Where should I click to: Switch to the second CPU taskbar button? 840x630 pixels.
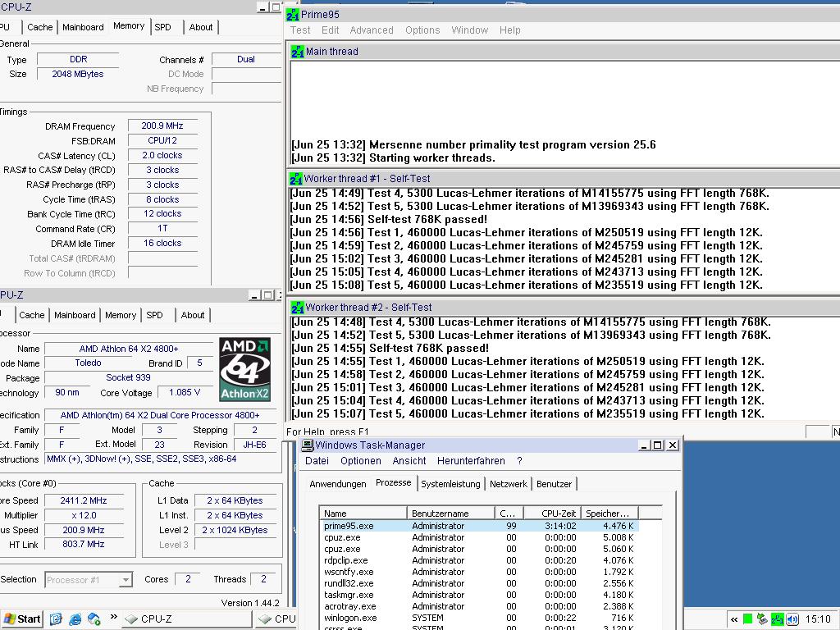pos(276,619)
